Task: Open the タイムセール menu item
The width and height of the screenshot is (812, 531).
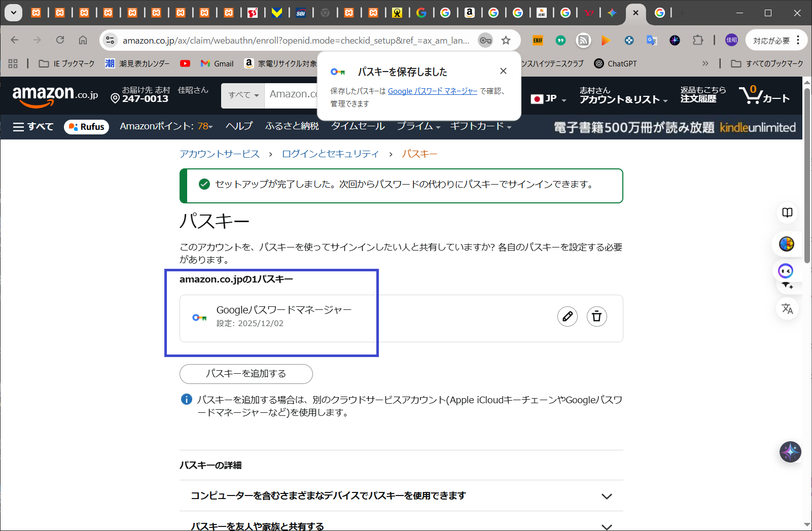Action: [x=358, y=126]
